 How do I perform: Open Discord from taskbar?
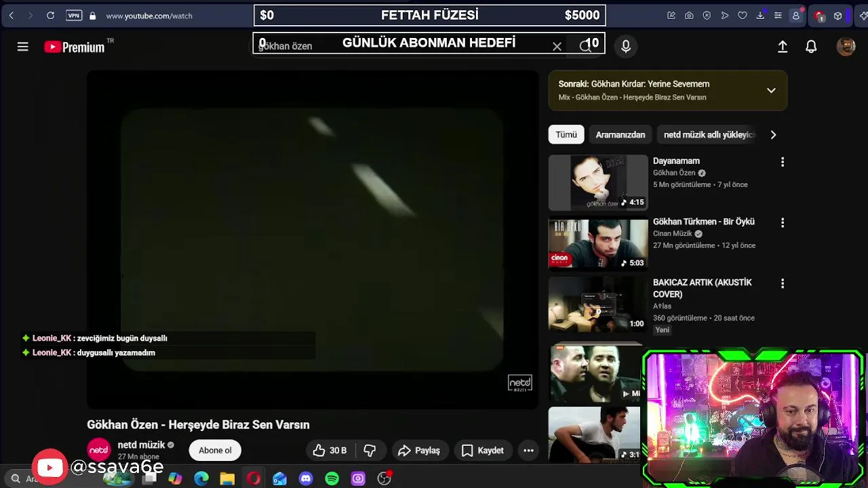306,479
